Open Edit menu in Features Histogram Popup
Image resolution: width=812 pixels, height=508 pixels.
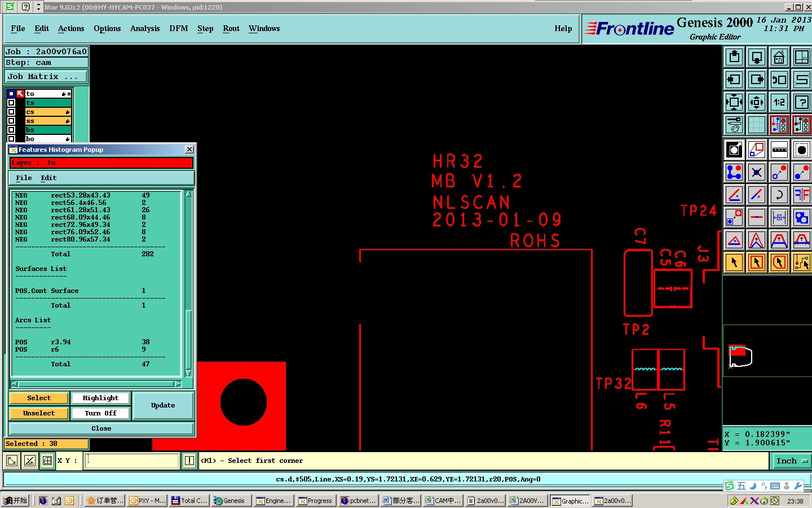(x=48, y=178)
